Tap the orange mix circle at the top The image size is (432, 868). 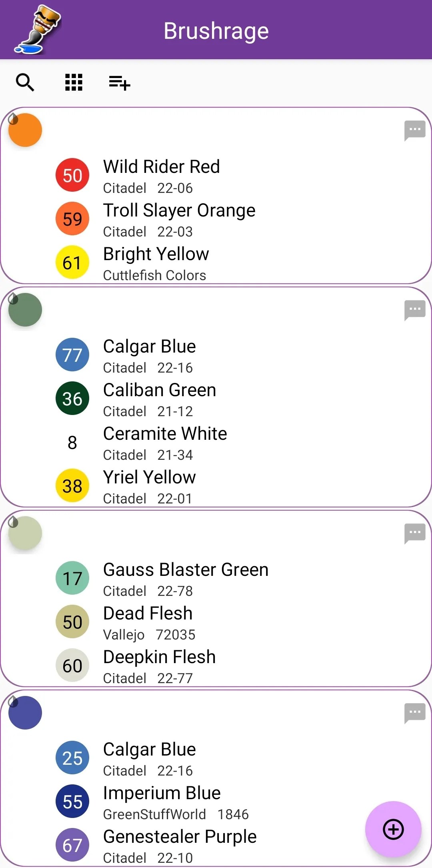pos(25,130)
